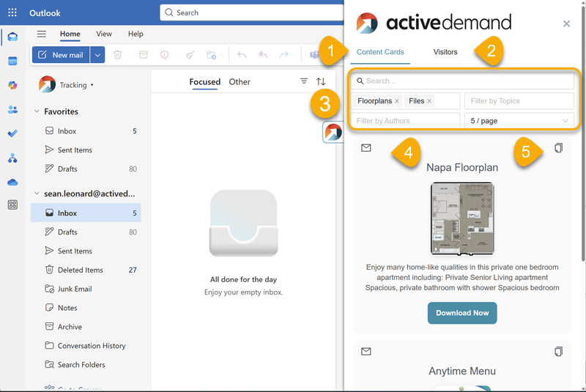Collapse the sean.leonard account folders

pos(37,193)
